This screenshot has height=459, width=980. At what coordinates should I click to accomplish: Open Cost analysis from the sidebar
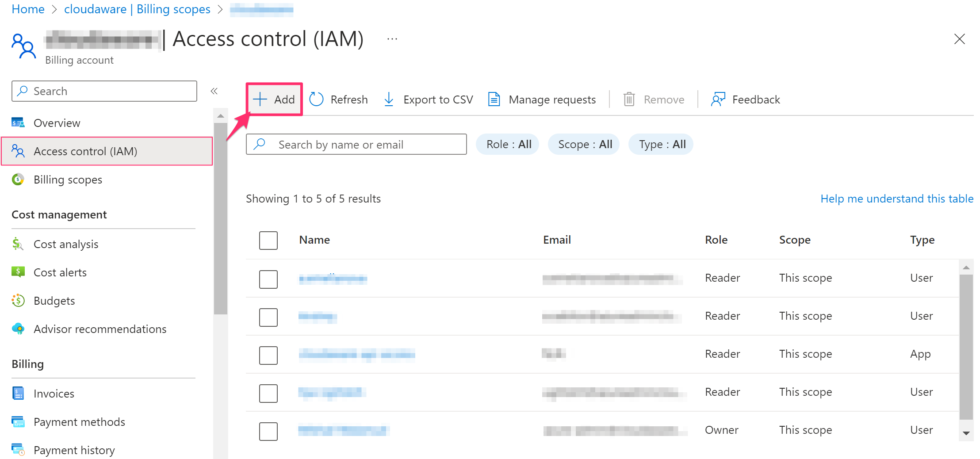point(66,244)
